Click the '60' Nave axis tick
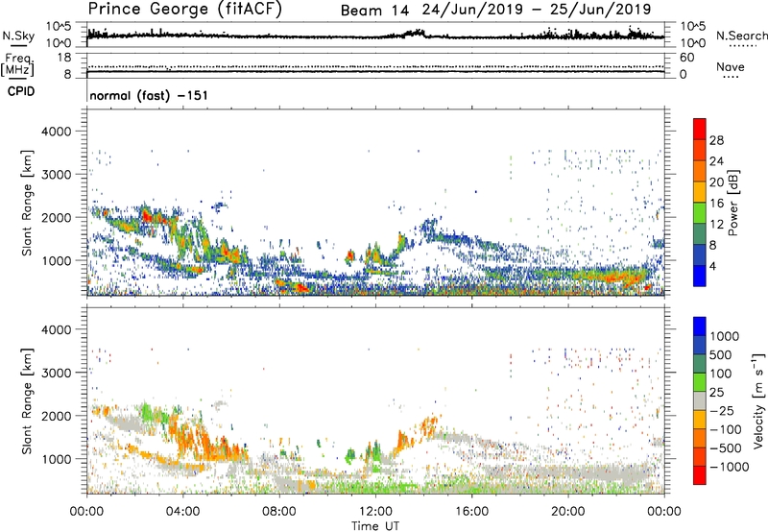Screen dimensions: 768x532 687,58
